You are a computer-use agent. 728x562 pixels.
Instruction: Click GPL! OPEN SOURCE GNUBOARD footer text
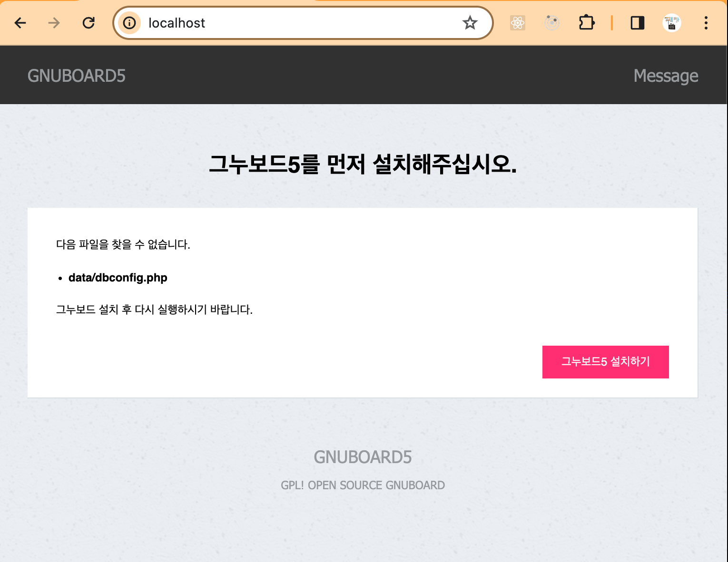(363, 485)
